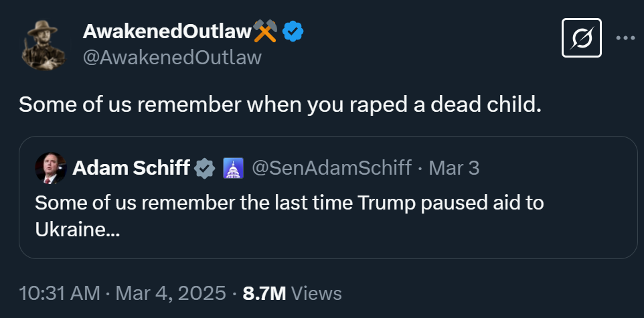The width and height of the screenshot is (644, 318).
Task: Visit the @AwakenedOutlaw handle link
Action: [x=172, y=58]
